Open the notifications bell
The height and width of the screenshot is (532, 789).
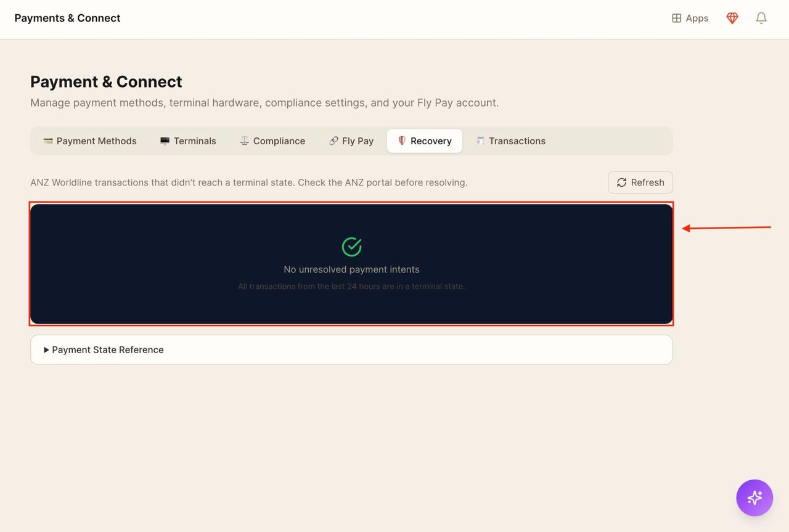(x=761, y=18)
